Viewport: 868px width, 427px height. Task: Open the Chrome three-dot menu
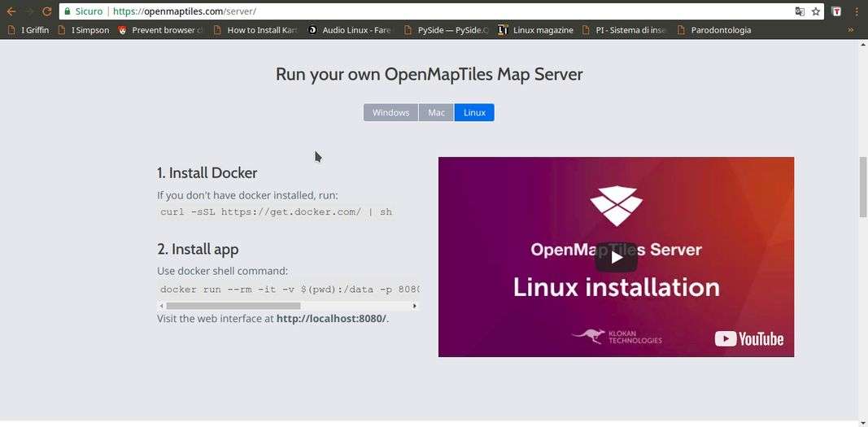(x=857, y=11)
